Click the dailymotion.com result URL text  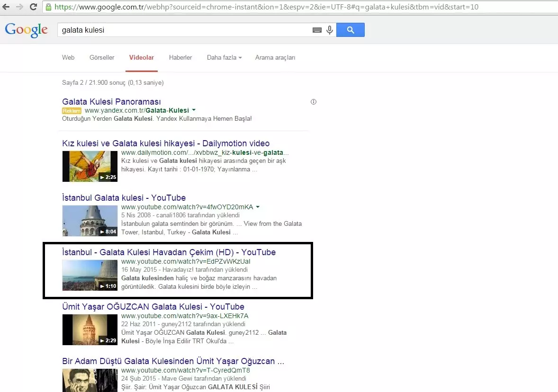pyautogui.click(x=205, y=152)
